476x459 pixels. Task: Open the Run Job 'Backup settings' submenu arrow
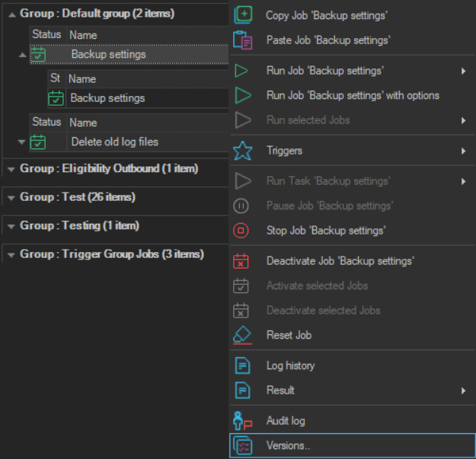coord(463,72)
